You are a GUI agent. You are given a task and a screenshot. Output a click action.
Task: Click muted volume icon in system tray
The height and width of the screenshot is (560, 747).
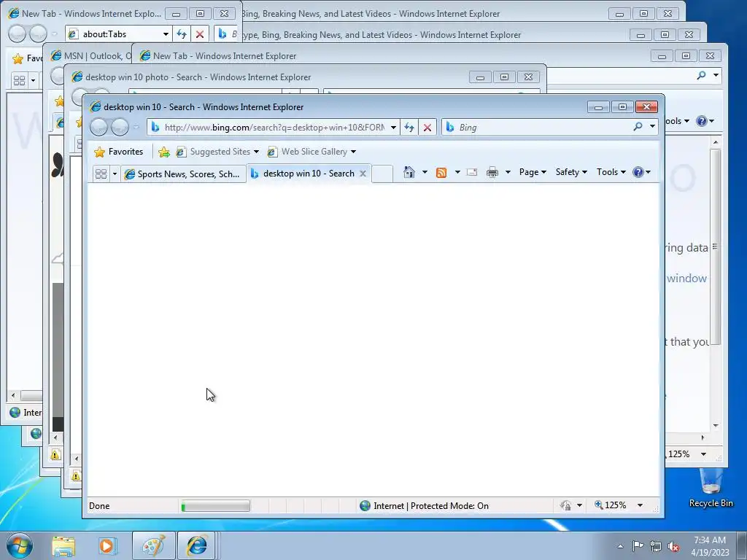click(673, 546)
